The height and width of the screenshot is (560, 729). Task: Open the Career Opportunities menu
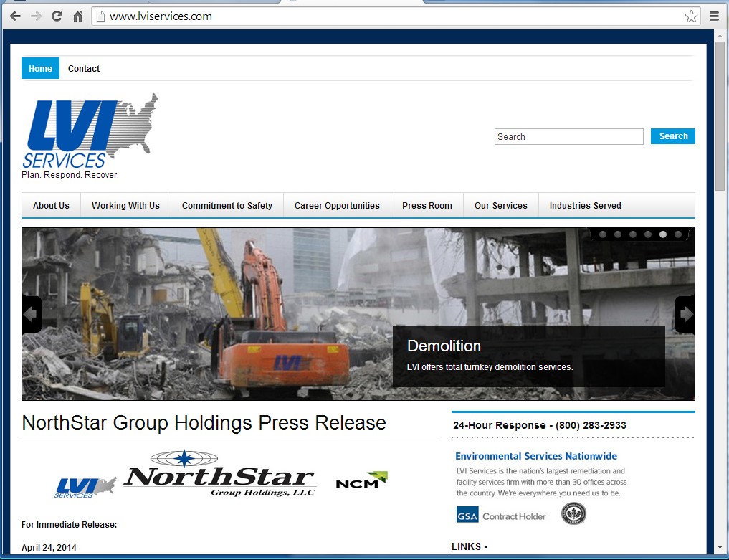coord(337,206)
